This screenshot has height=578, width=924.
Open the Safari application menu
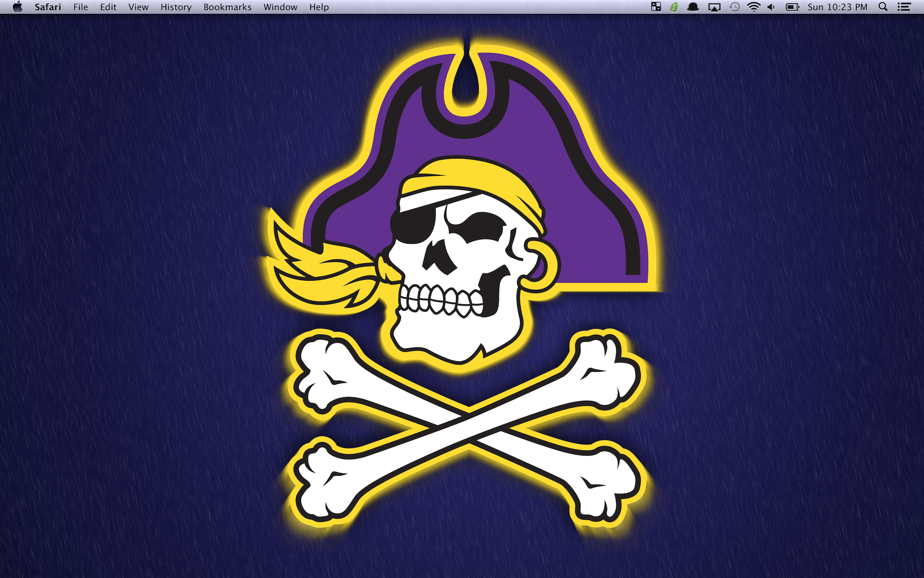click(x=48, y=7)
